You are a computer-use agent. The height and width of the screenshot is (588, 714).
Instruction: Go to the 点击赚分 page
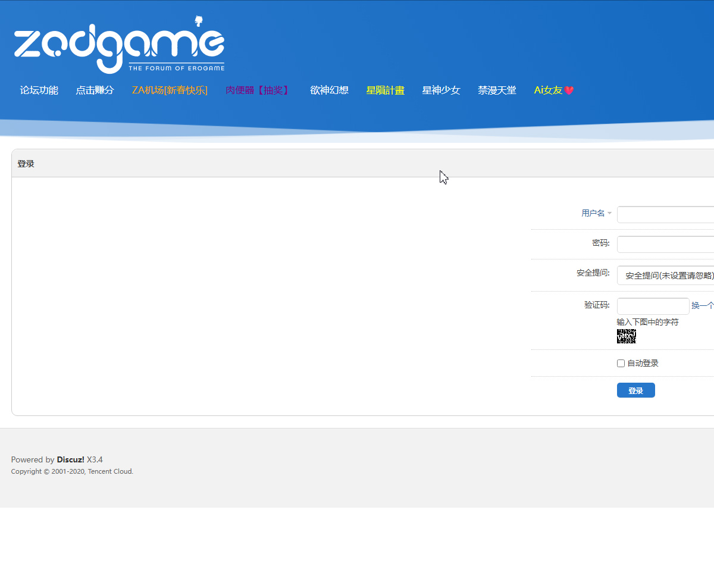[95, 90]
